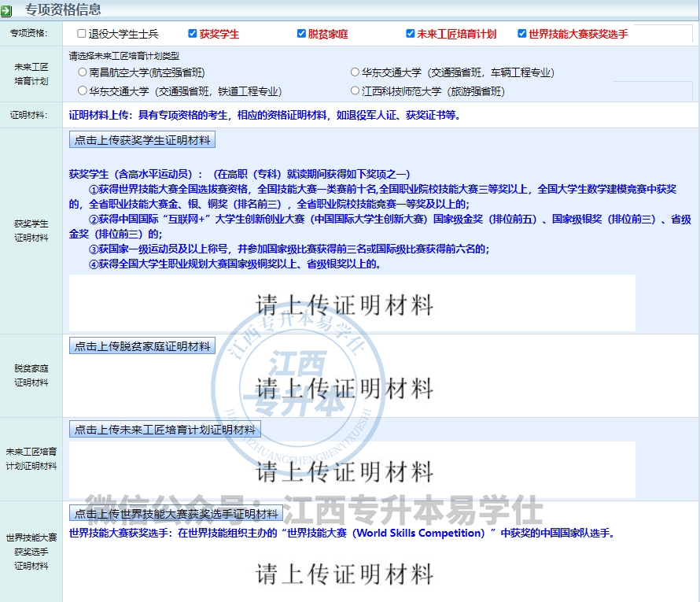Click the 未来工匠培育计划 left row label
The image size is (700, 602).
pyautogui.click(x=31, y=74)
